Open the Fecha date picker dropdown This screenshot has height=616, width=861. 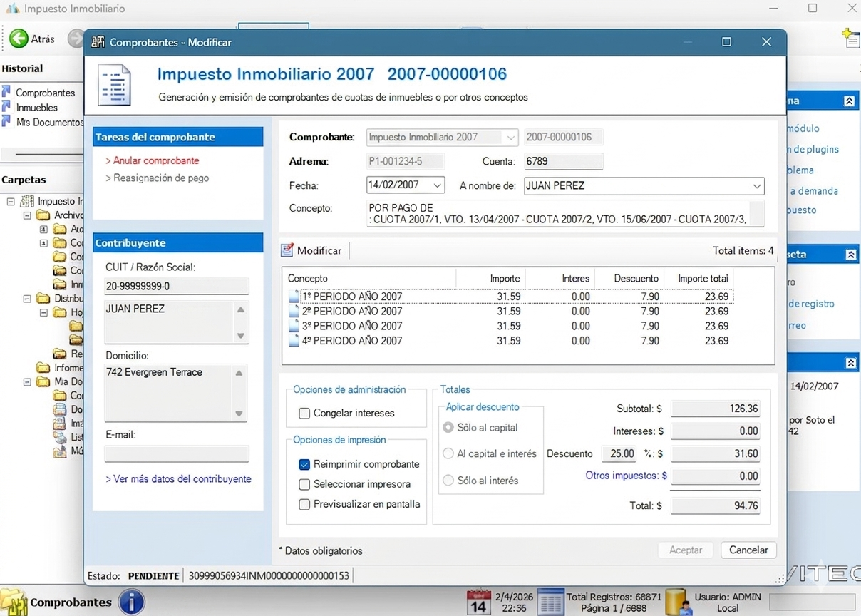[438, 185]
